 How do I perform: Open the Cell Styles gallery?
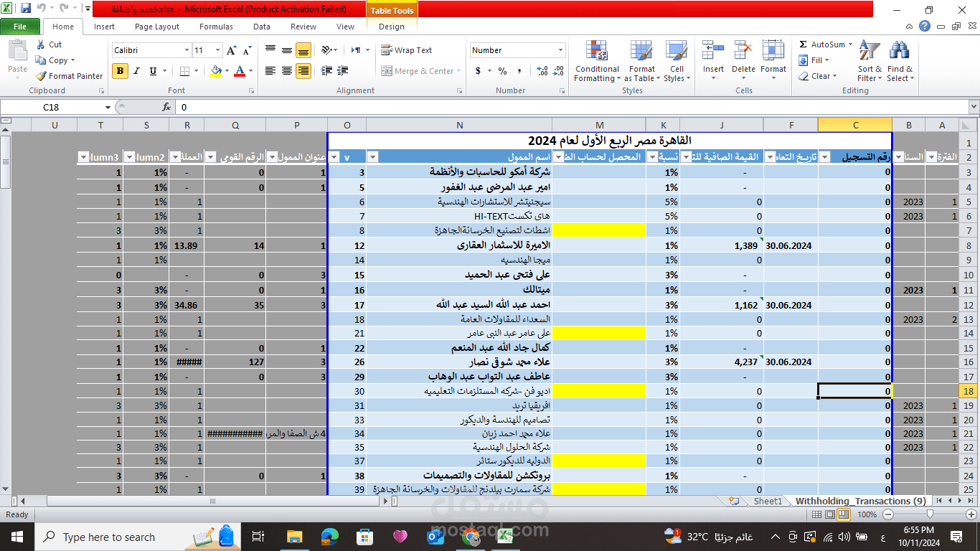[x=677, y=61]
